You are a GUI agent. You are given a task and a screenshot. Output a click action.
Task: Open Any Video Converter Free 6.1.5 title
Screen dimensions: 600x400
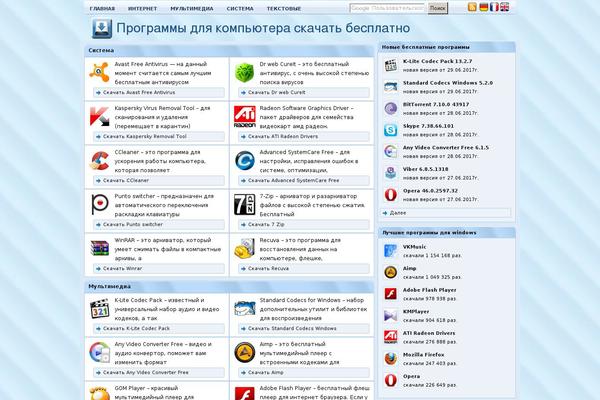point(446,147)
